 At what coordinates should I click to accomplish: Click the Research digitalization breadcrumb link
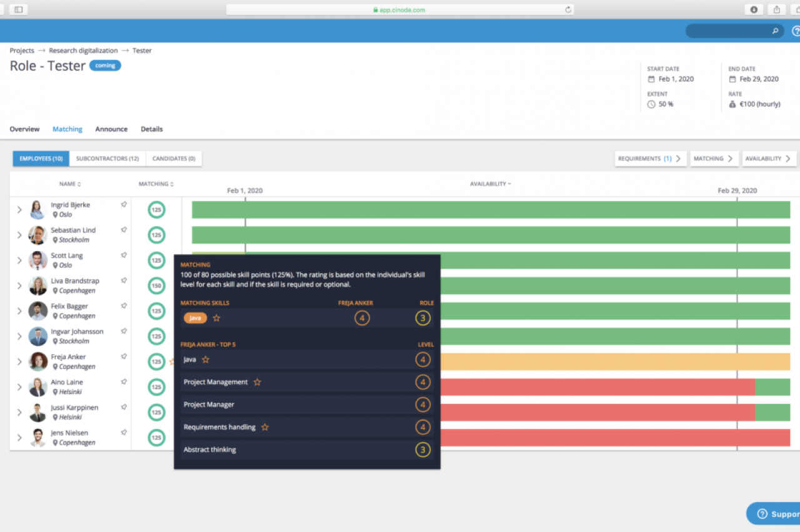point(83,51)
